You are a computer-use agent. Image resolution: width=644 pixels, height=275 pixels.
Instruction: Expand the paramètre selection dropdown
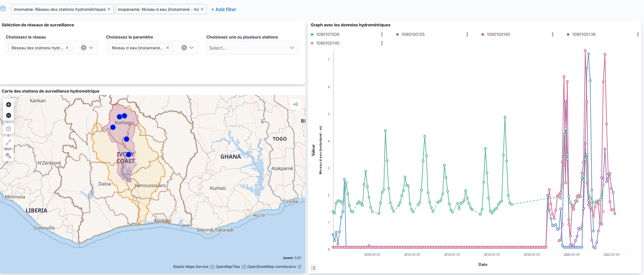(192, 48)
